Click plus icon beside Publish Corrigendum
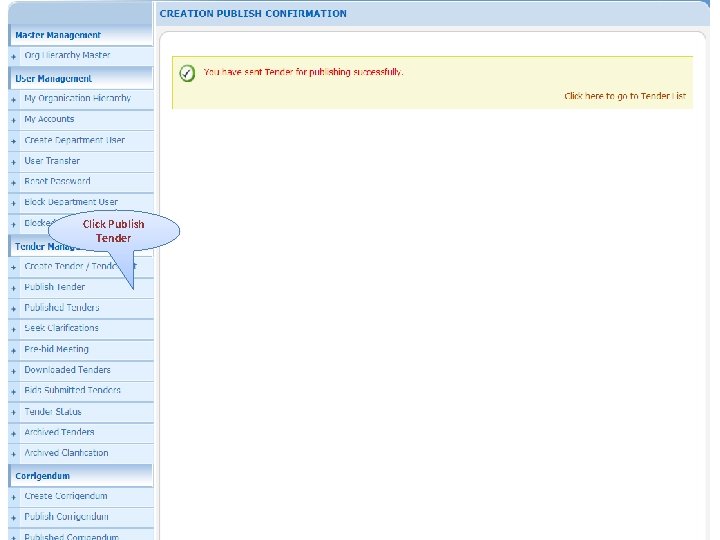 [14, 518]
